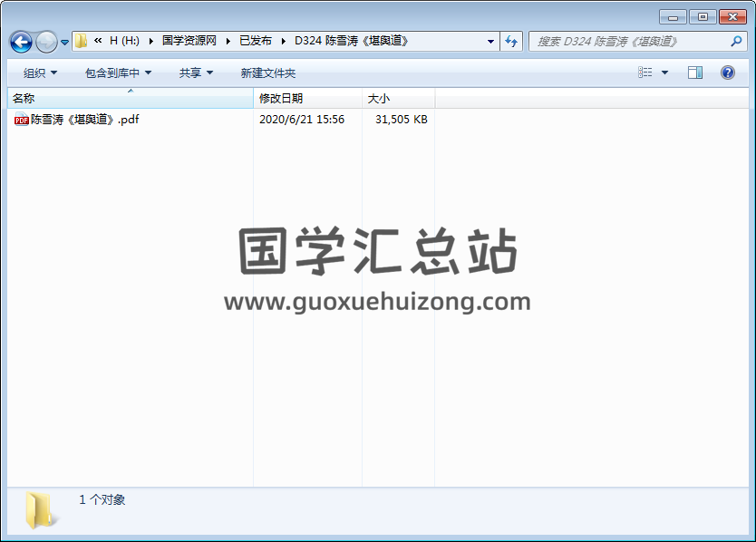
Task: Click the grayed Forward navigation arrow
Action: click(46, 42)
